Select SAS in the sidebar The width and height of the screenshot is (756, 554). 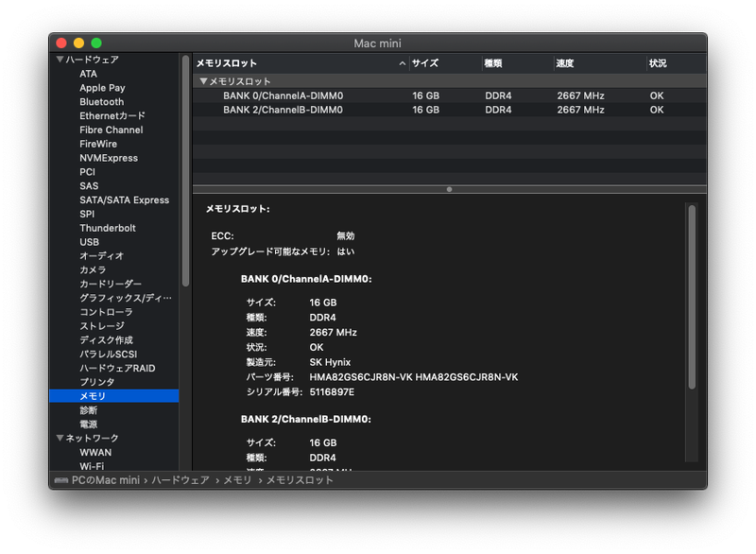click(89, 185)
